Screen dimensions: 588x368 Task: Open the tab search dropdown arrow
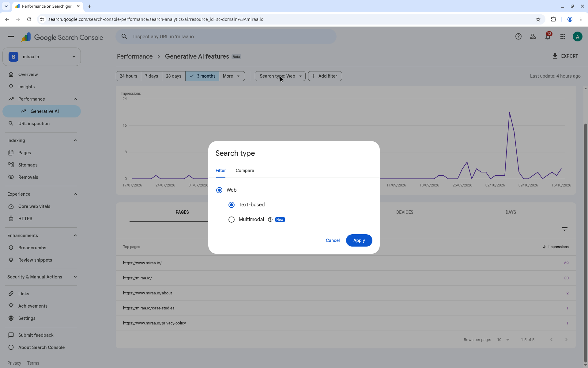(6, 6)
